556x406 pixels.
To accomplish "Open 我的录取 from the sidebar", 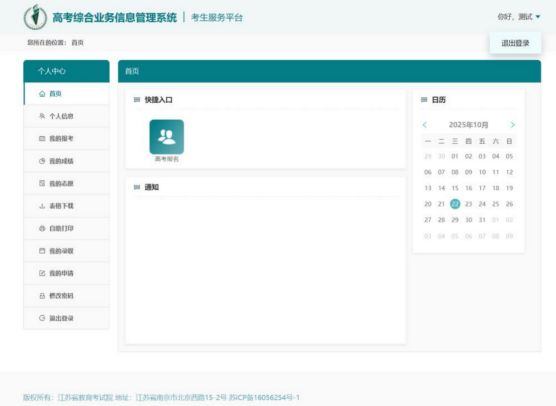I will pyautogui.click(x=67, y=251).
